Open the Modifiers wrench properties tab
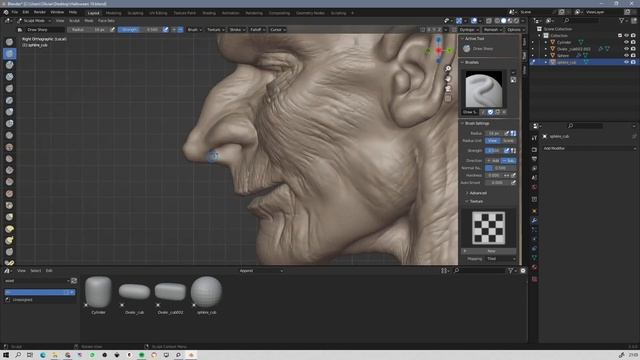This screenshot has height=360, width=640. pyautogui.click(x=534, y=220)
